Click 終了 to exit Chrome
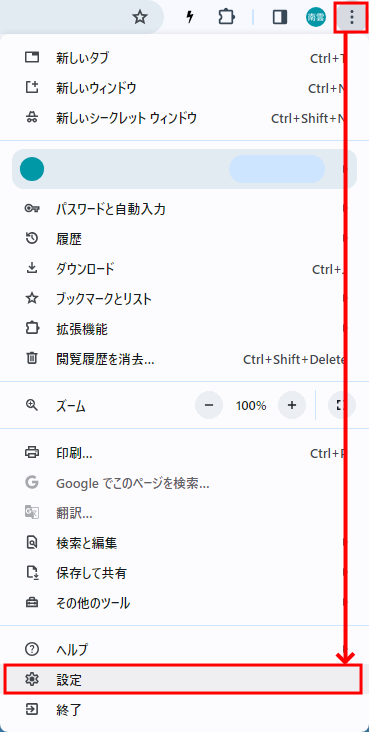 pos(182,710)
